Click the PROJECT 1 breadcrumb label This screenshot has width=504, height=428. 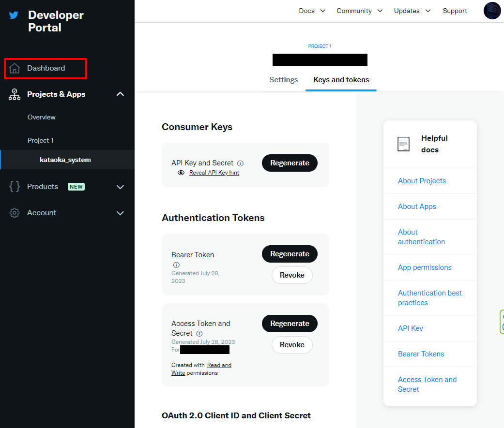point(320,46)
